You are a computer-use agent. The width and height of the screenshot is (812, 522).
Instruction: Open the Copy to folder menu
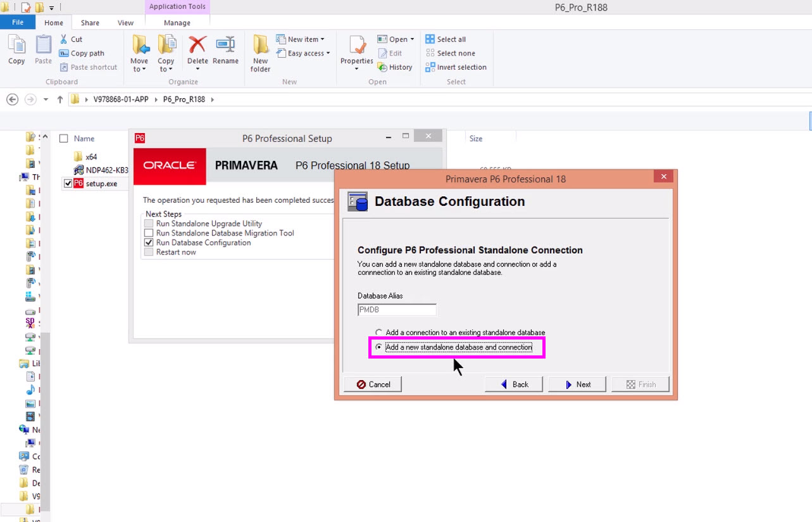coord(166,53)
